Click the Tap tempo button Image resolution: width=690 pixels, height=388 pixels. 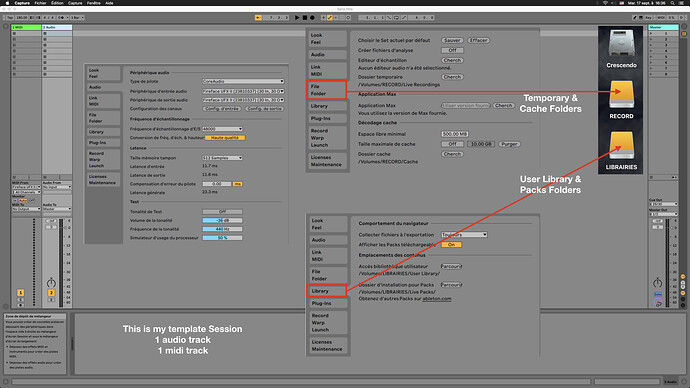(x=10, y=18)
